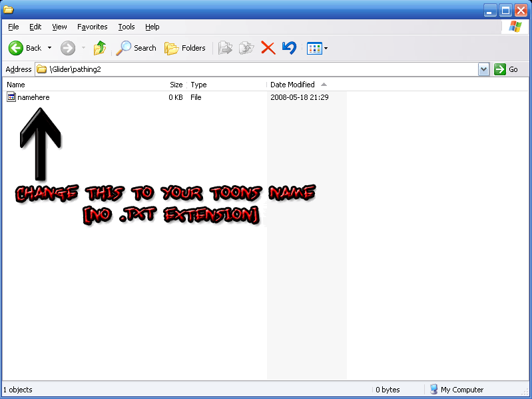Click the folder icon in the title bar
The width and height of the screenshot is (532, 399).
click(8, 9)
